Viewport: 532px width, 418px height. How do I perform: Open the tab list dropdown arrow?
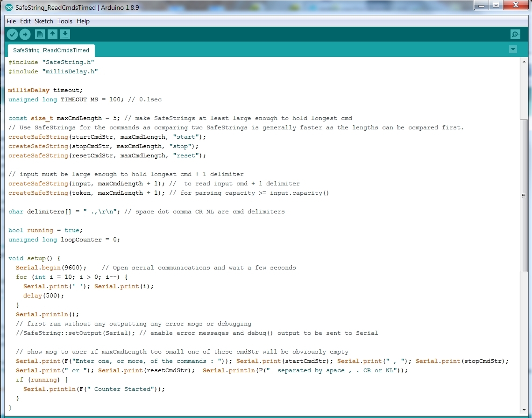[513, 49]
